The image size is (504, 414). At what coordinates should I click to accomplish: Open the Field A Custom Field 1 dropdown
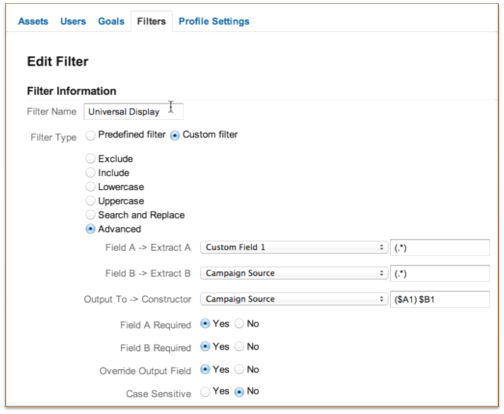[x=294, y=247]
